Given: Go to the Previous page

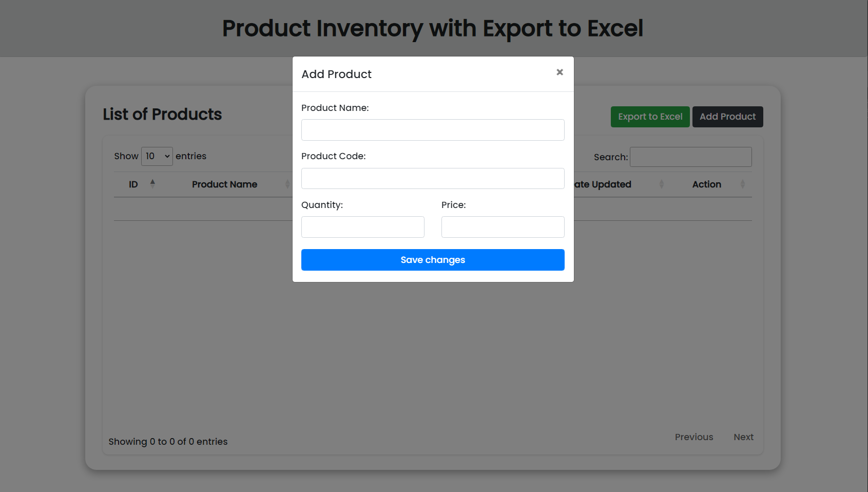Looking at the screenshot, I should 694,437.
